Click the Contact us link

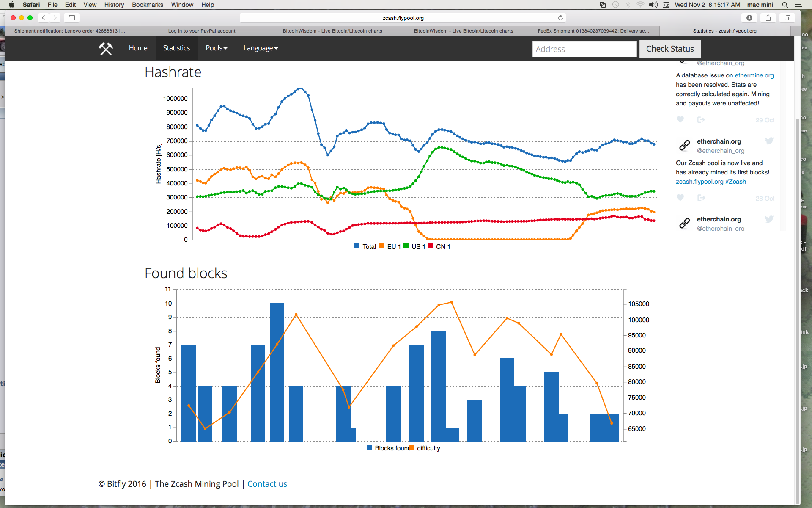coord(267,484)
